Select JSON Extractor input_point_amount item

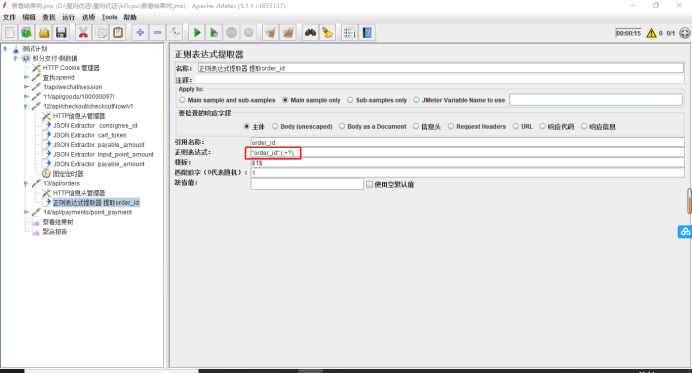pyautogui.click(x=103, y=154)
